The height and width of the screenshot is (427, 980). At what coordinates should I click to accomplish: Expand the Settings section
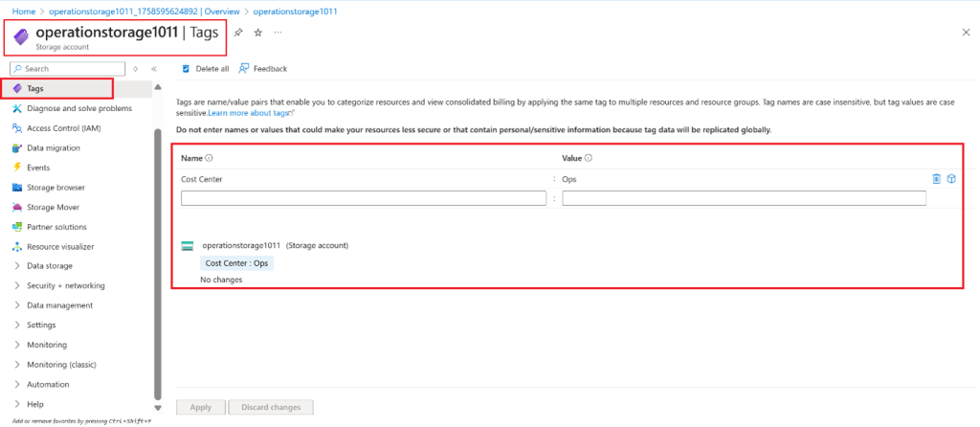[x=17, y=326]
